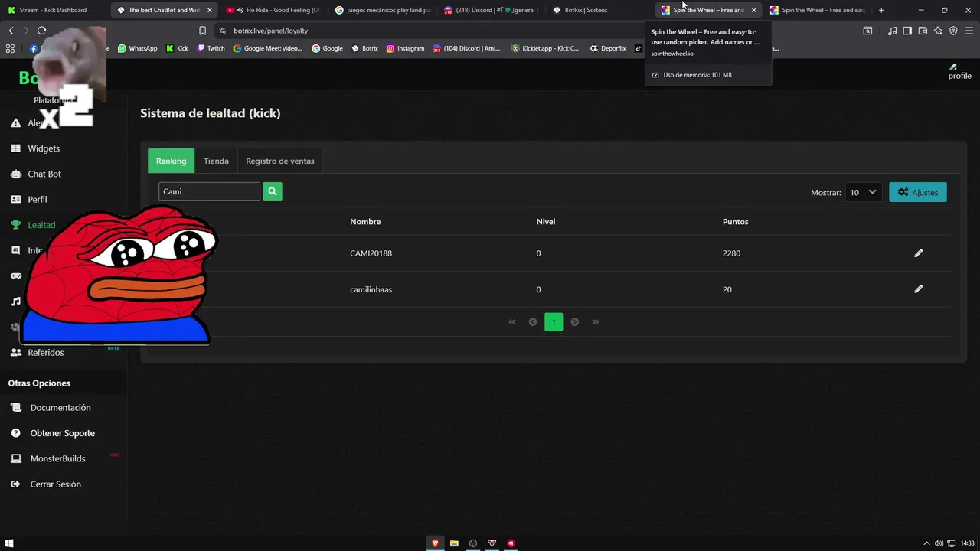This screenshot has height=551, width=980.
Task: Switch to juegos mecánicos browser tab
Action: 383,10
